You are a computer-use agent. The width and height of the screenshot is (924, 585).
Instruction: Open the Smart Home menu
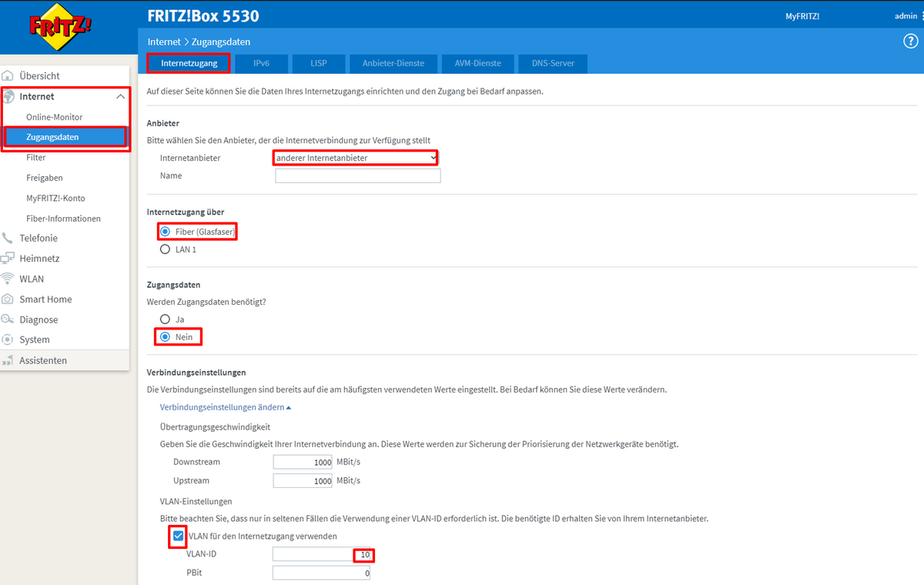pyautogui.click(x=45, y=299)
